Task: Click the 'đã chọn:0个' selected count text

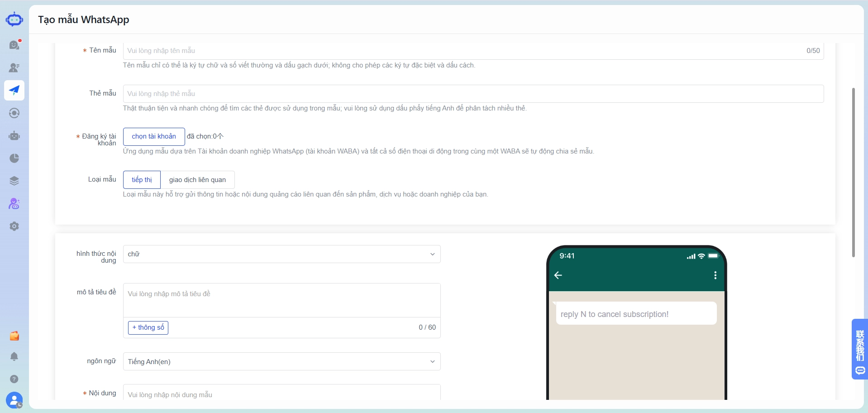Action: point(205,136)
